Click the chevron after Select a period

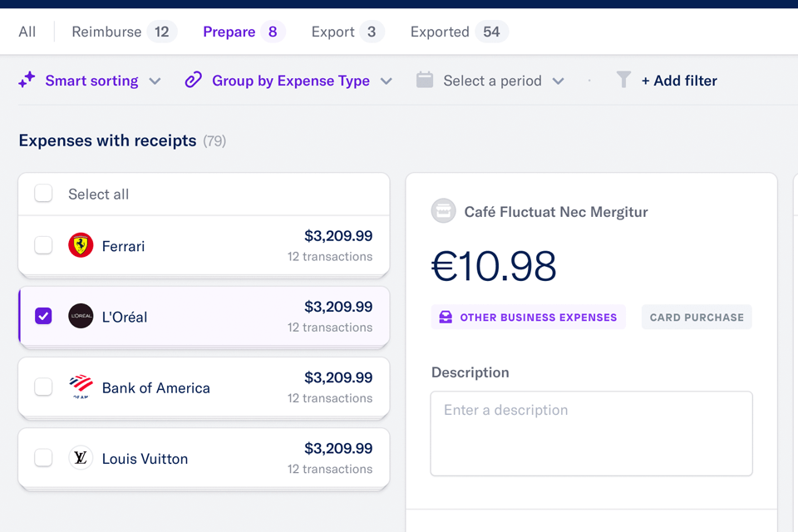(x=559, y=81)
